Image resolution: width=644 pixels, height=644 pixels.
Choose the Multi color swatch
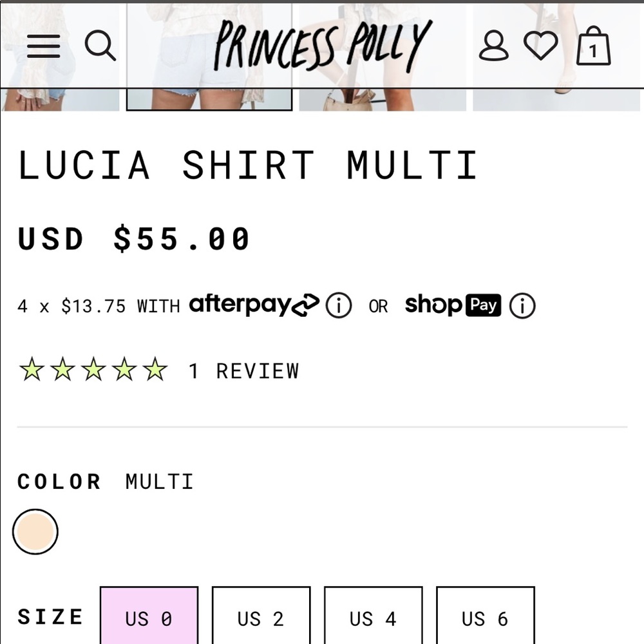click(35, 531)
